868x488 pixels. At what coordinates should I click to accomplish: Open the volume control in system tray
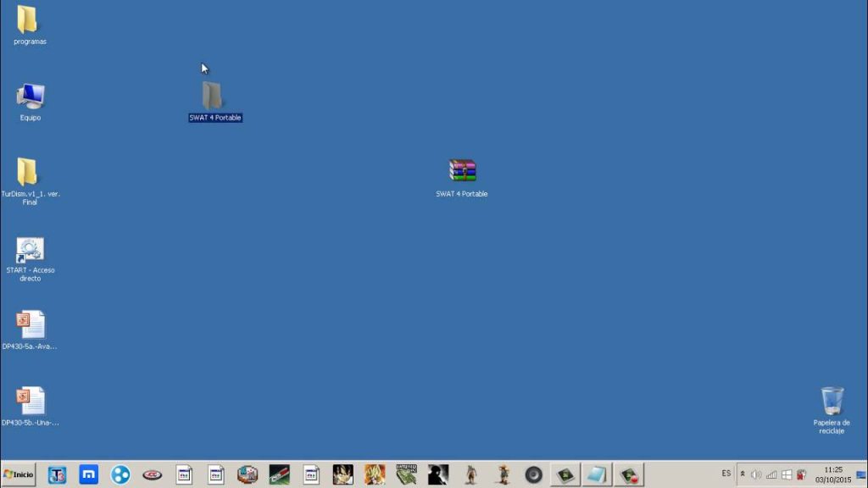coord(756,474)
